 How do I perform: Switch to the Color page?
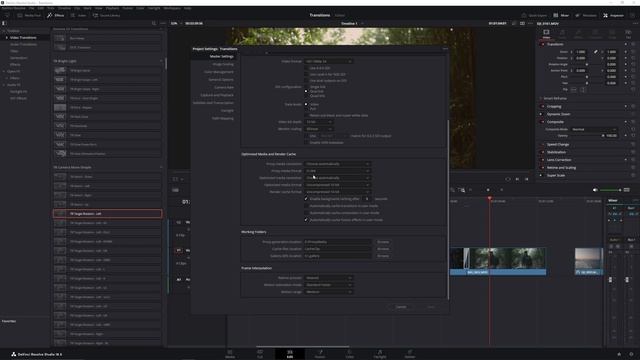[350, 353]
